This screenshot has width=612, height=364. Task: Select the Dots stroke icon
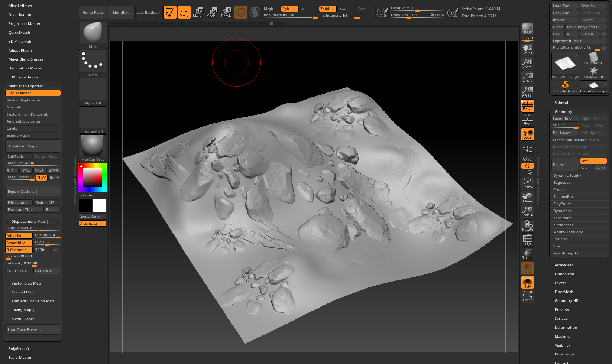point(92,62)
